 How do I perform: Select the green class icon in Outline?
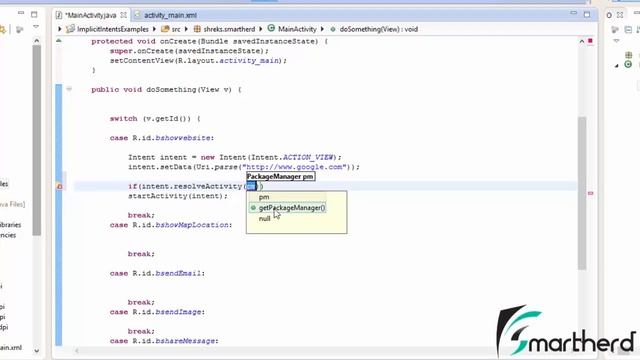[628, 64]
